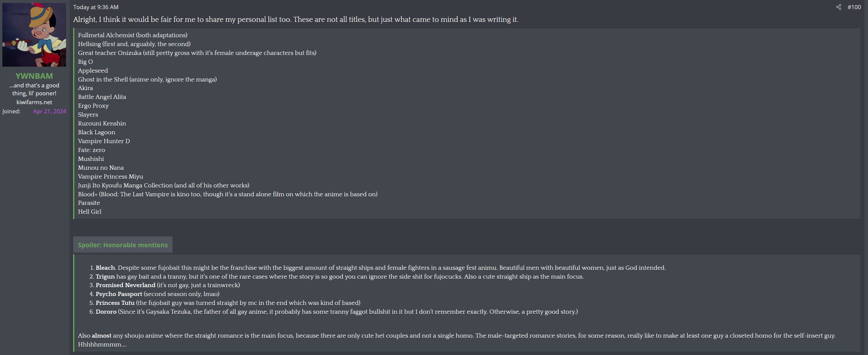Open YWNBAM's user profile name
The width and height of the screenshot is (868, 355).
[x=34, y=76]
